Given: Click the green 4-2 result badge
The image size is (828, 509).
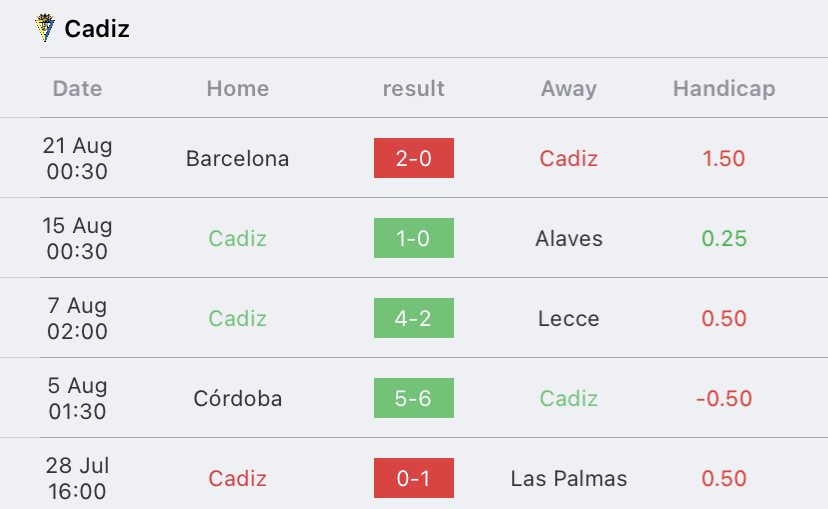Looking at the screenshot, I should point(414,318).
